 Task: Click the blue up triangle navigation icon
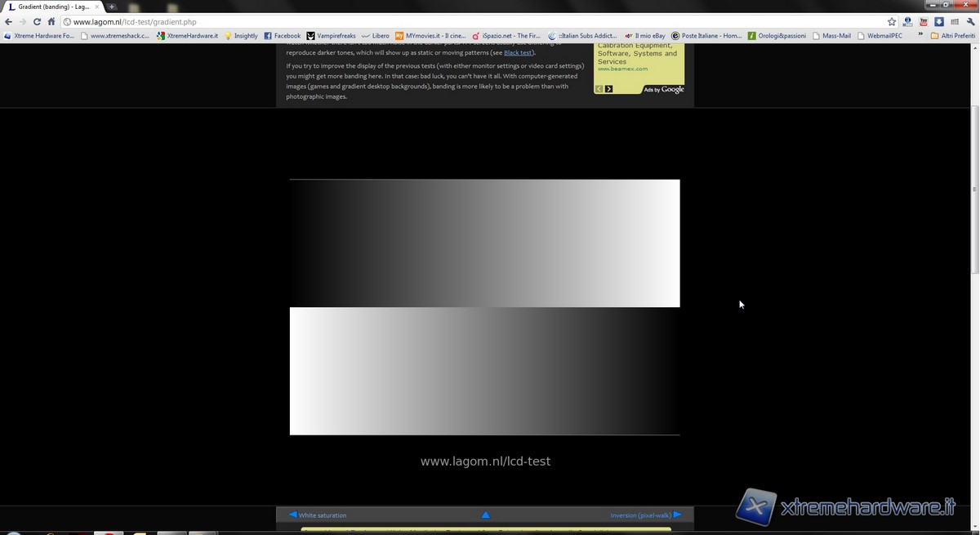point(486,515)
